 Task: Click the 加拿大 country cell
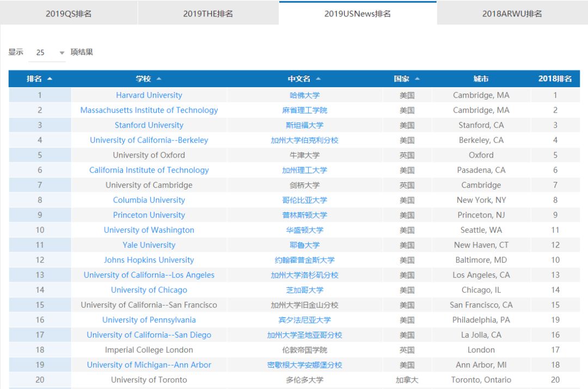point(407,380)
